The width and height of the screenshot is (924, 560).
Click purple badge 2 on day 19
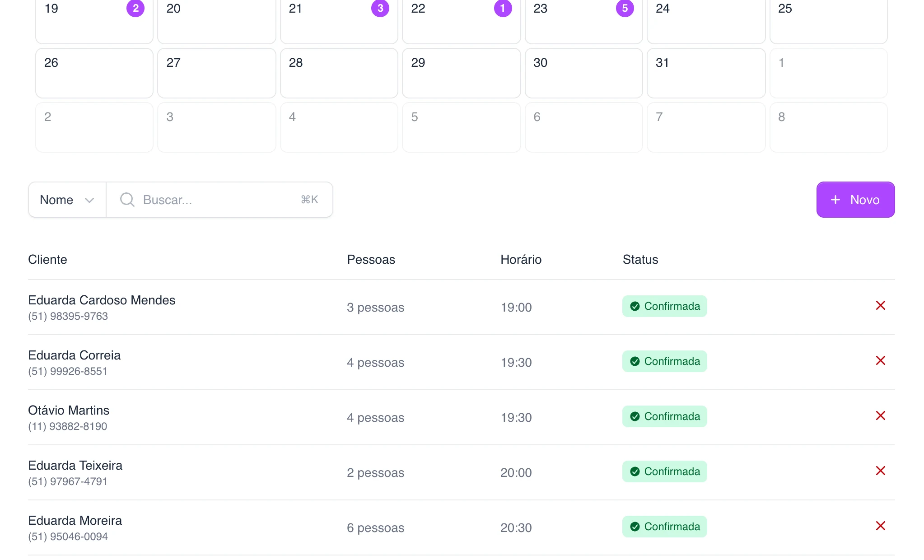135,8
